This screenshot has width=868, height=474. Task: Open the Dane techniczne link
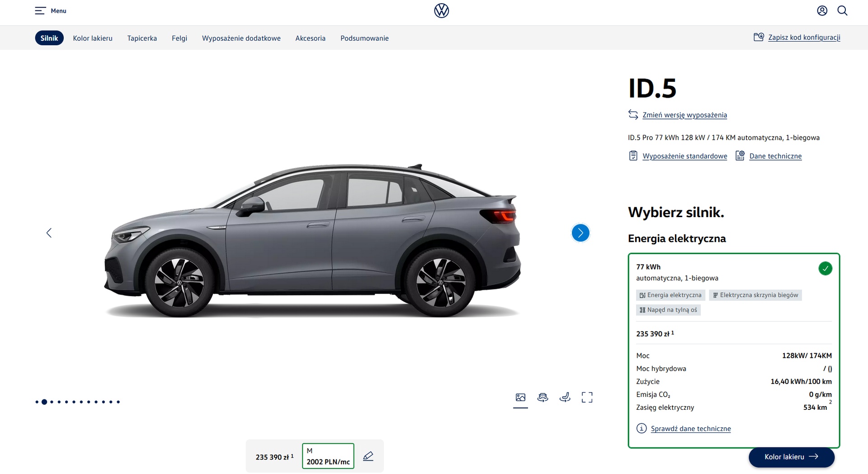pos(775,156)
